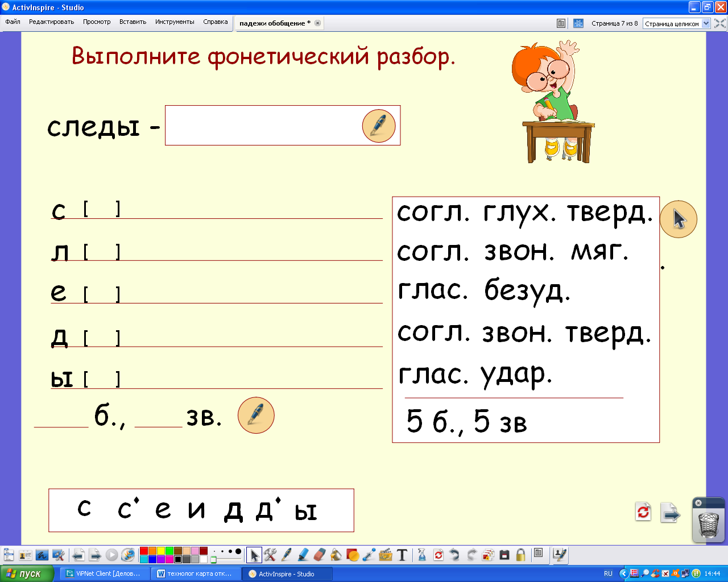
Task: Click the round cursor arrow button on page
Action: (x=679, y=219)
